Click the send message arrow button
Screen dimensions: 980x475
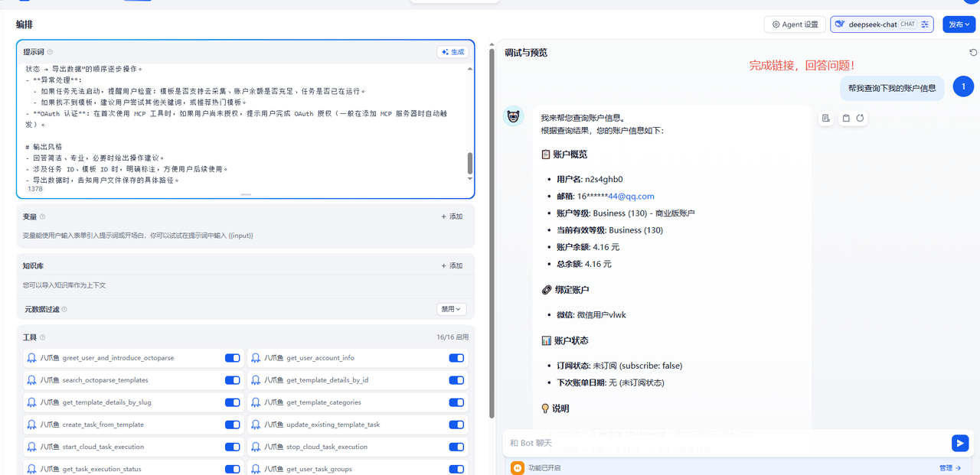[x=960, y=443]
